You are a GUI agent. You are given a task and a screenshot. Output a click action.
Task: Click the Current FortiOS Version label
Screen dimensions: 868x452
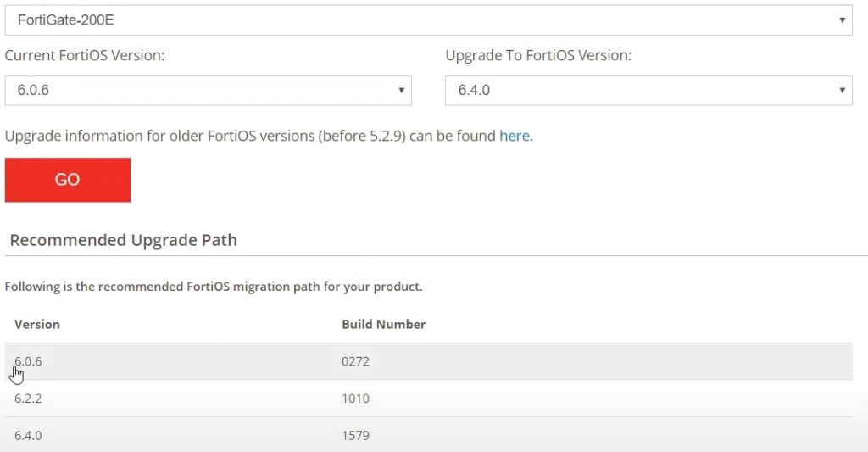pos(85,55)
